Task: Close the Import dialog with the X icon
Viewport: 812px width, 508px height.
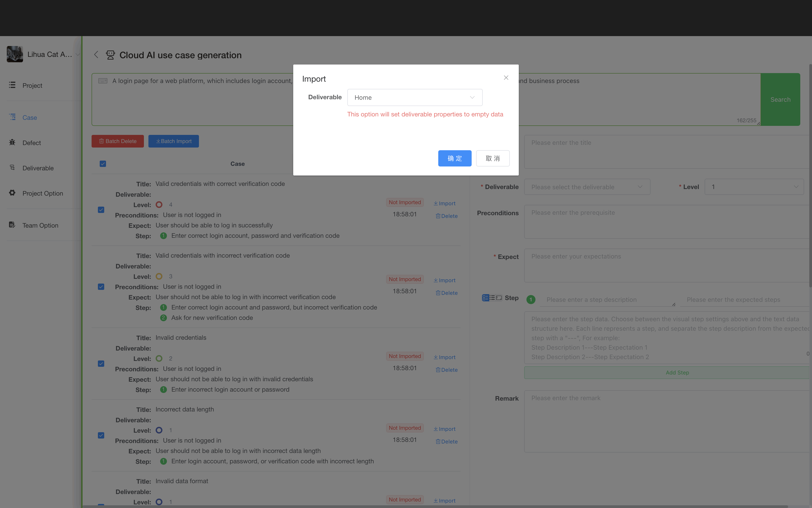Action: (x=506, y=78)
